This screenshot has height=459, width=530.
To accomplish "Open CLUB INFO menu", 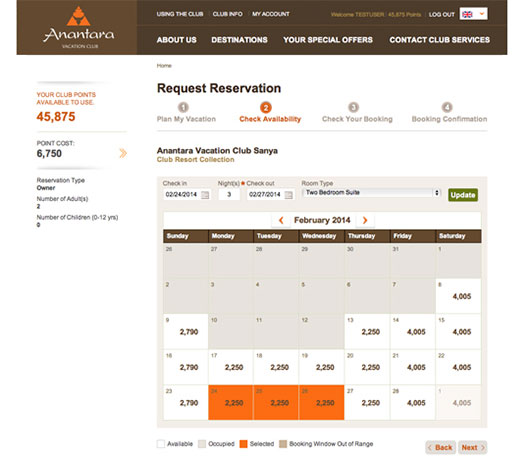I will (x=227, y=14).
